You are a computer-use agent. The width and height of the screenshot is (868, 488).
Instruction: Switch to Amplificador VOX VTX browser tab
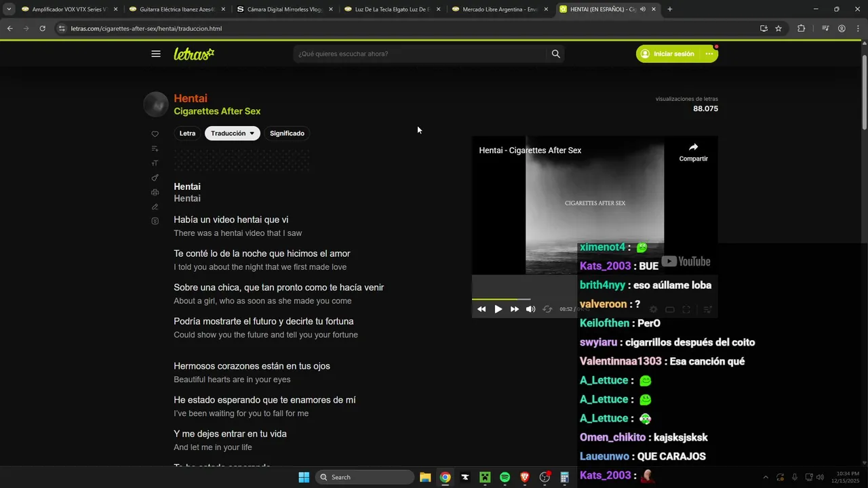pos(69,9)
